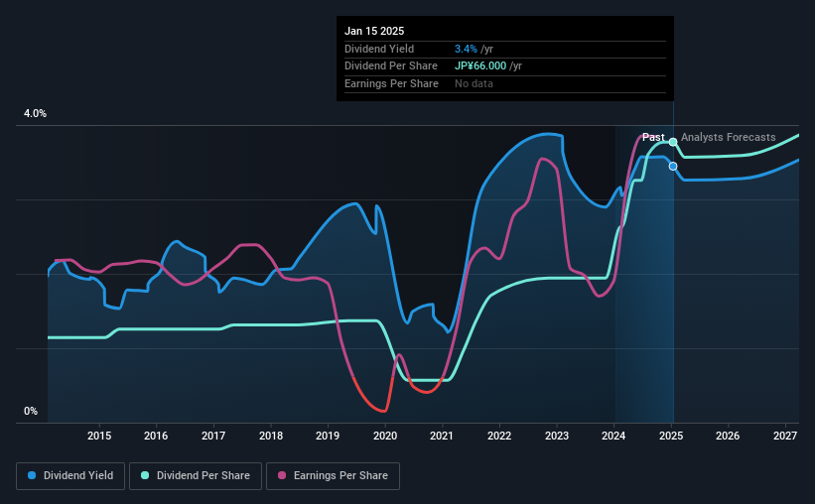Click the No data earnings value
The width and height of the screenshot is (815, 504).
(475, 83)
